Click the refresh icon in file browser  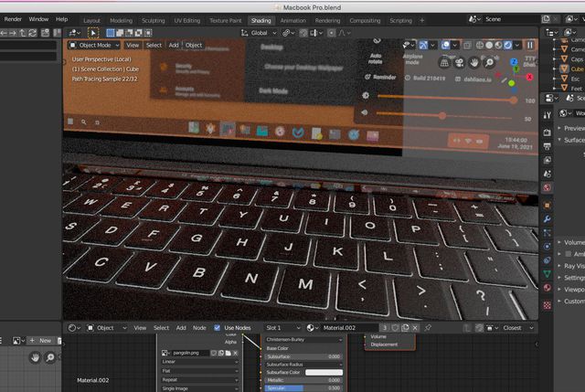33,33
